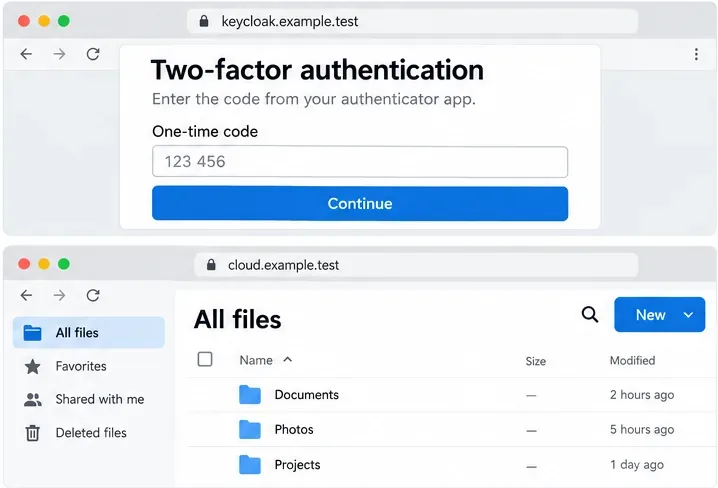Close the keycloak window with red button
Image resolution: width=718 pixels, height=488 pixels.
(x=24, y=21)
